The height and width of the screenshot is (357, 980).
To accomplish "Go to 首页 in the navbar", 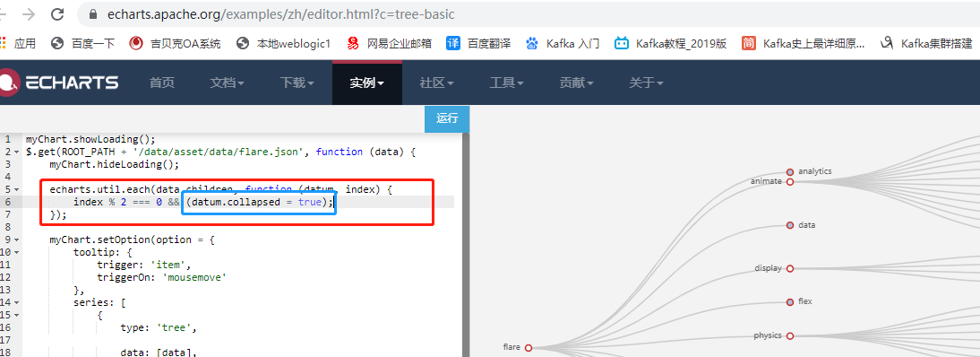I will click(x=162, y=83).
